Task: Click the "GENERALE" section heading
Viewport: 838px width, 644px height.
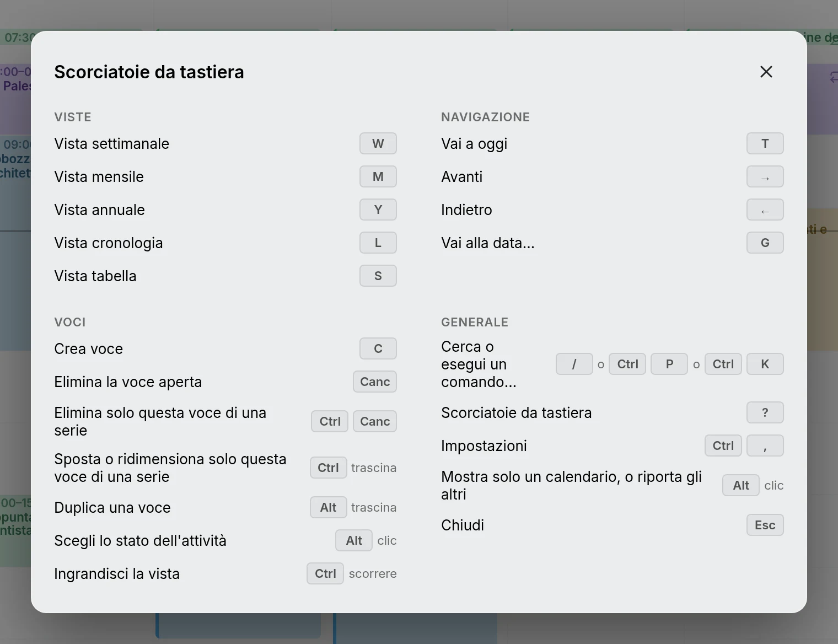Action: (x=475, y=322)
